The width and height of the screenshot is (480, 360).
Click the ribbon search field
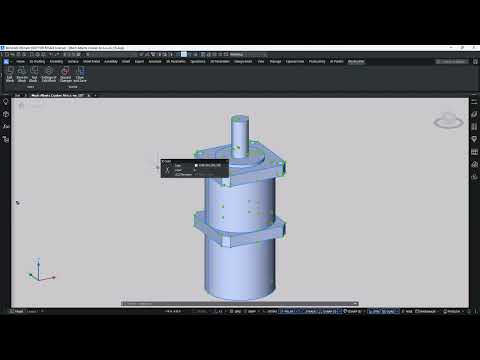click(x=453, y=62)
